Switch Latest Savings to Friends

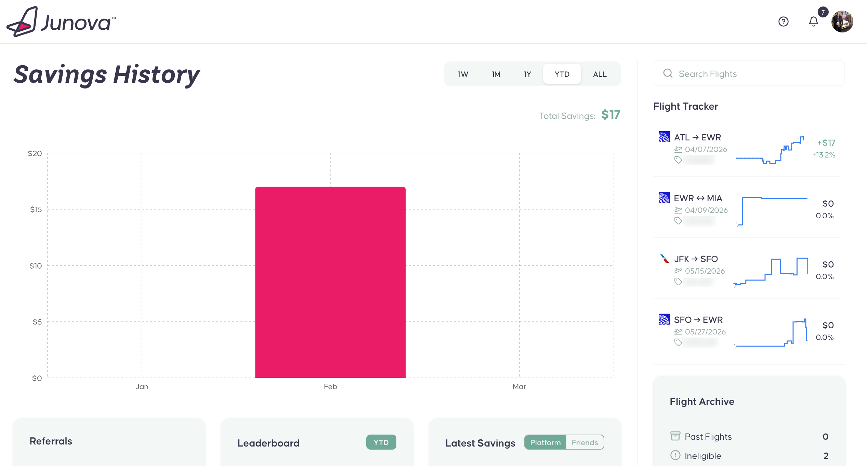[x=584, y=442]
